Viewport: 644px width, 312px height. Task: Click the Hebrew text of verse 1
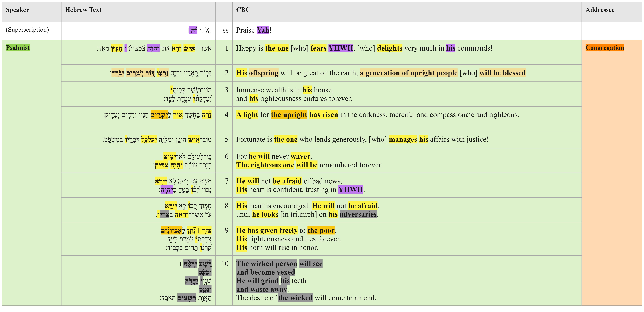(154, 48)
